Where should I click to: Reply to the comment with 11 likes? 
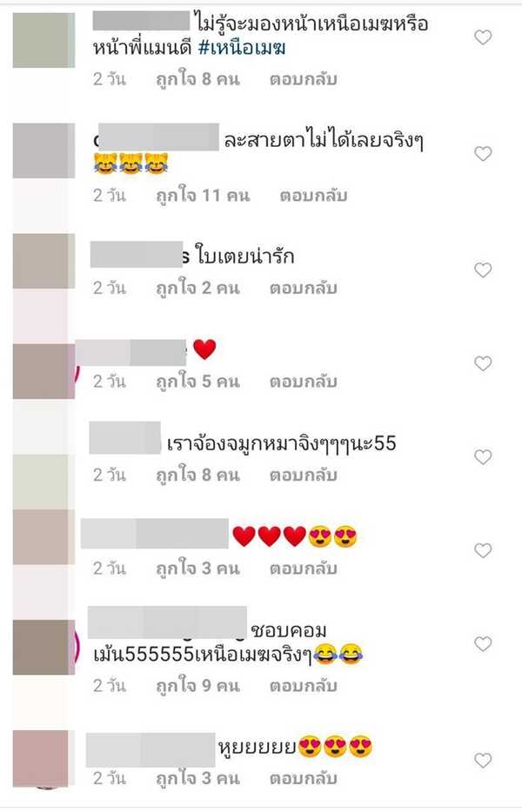313,196
